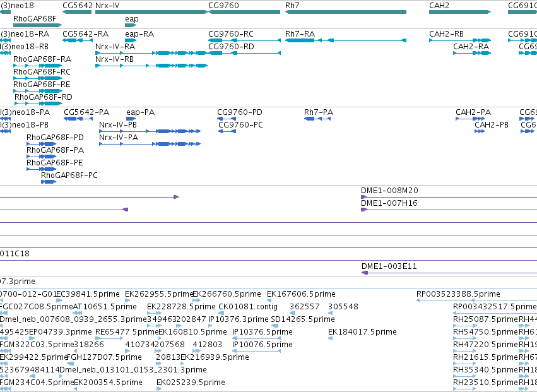Select the CAH2 gene arrow
This screenshot has height=392, width=537.
[460, 12]
